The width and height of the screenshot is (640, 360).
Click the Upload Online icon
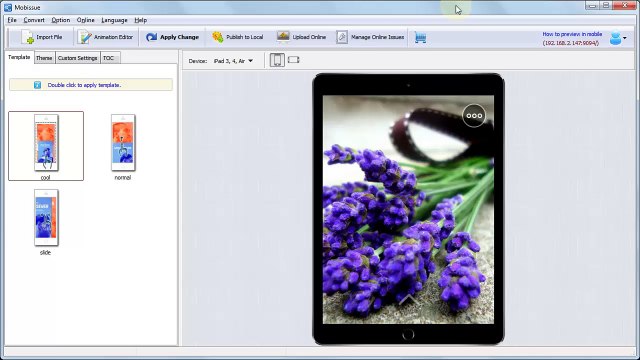coord(283,37)
